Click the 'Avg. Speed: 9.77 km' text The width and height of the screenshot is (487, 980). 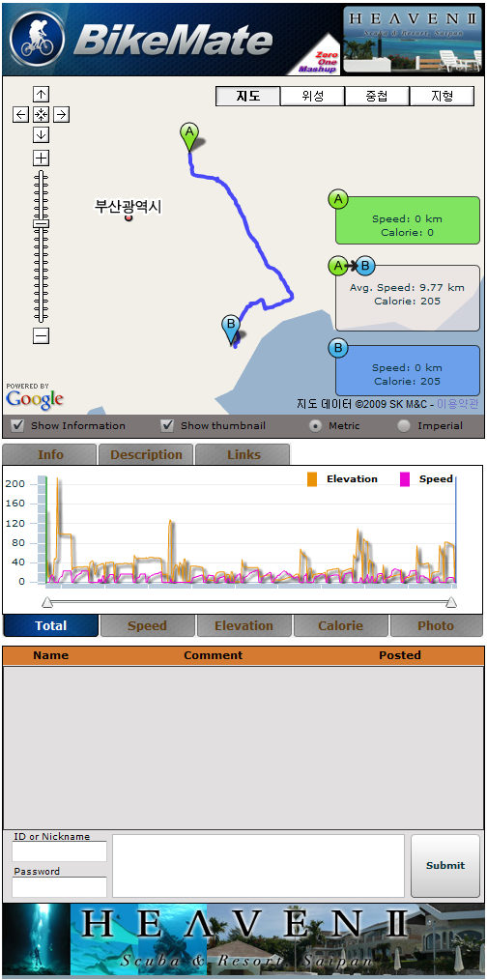click(x=407, y=287)
